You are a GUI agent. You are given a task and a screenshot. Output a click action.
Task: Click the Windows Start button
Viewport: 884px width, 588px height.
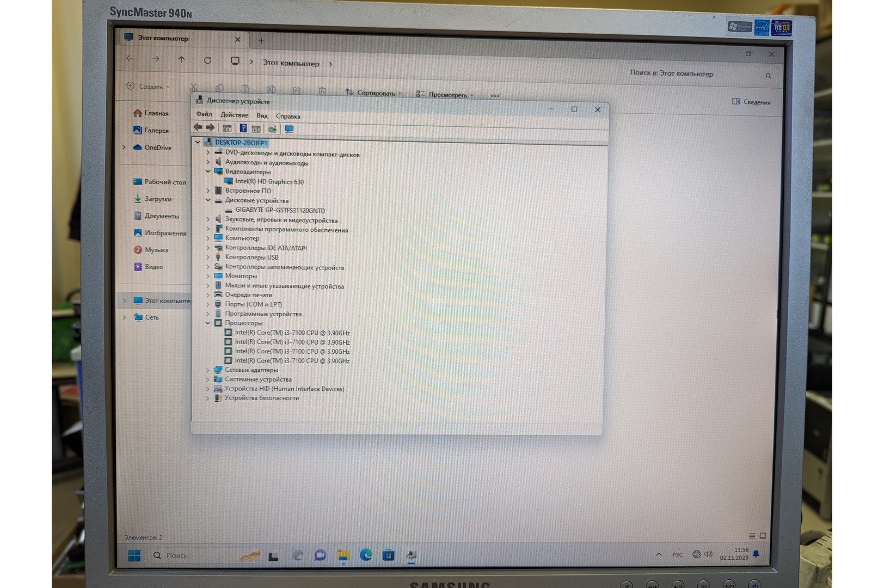(x=134, y=555)
